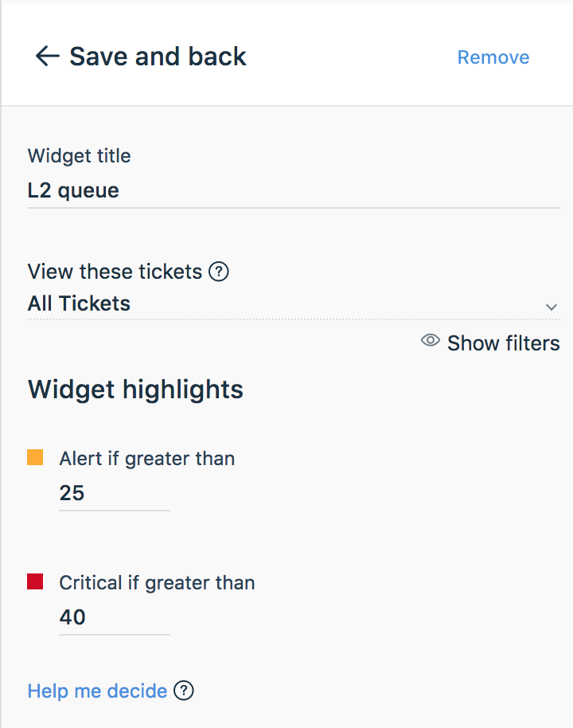The height and width of the screenshot is (728, 573).
Task: Open help icon beside View these tickets
Action: [219, 272]
